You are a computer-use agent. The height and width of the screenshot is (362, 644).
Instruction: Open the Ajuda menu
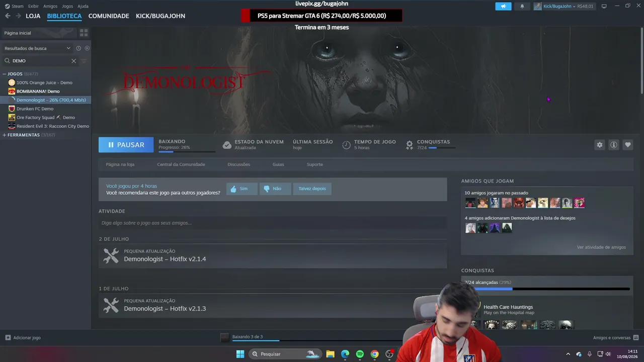pyautogui.click(x=83, y=6)
